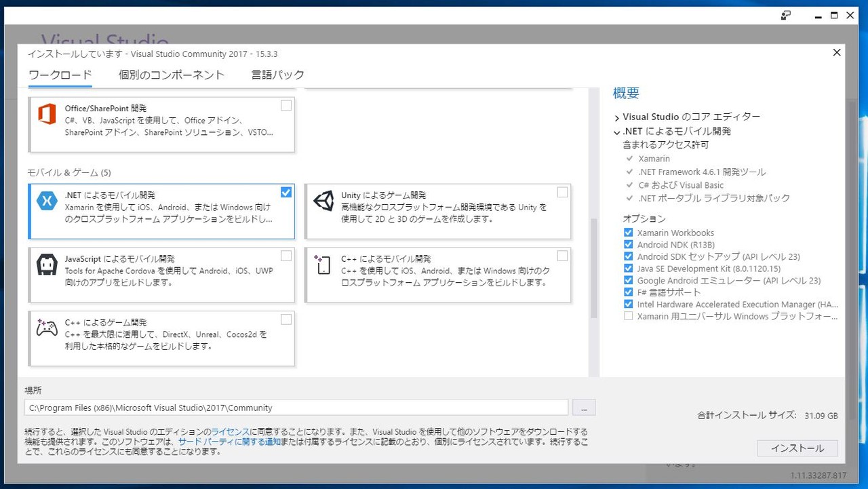Click the C# および Visual Basic entry
The width and height of the screenshot is (868, 489).
681,185
